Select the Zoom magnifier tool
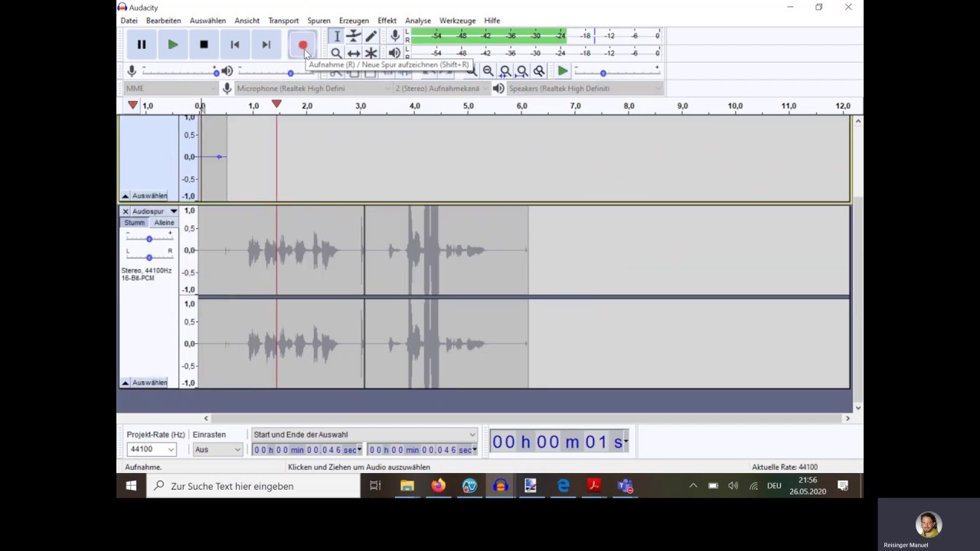 [x=336, y=53]
